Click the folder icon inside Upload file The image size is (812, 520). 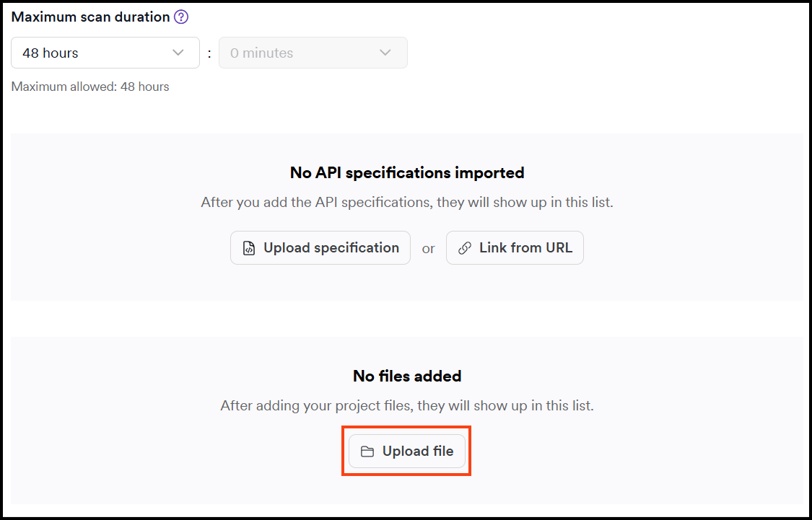(x=367, y=450)
